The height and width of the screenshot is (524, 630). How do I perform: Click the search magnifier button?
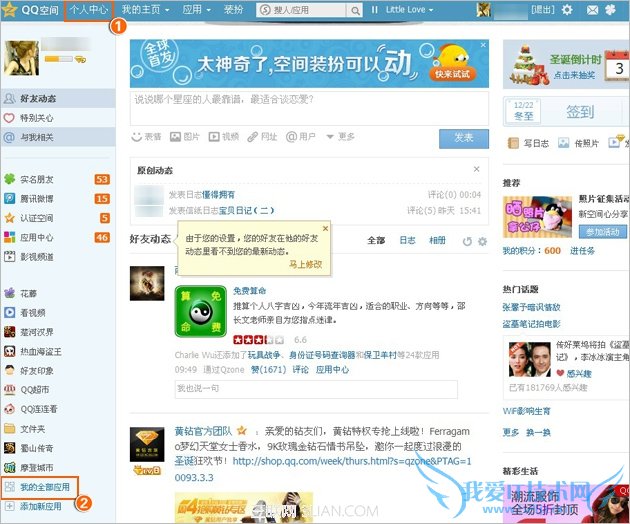point(355,10)
